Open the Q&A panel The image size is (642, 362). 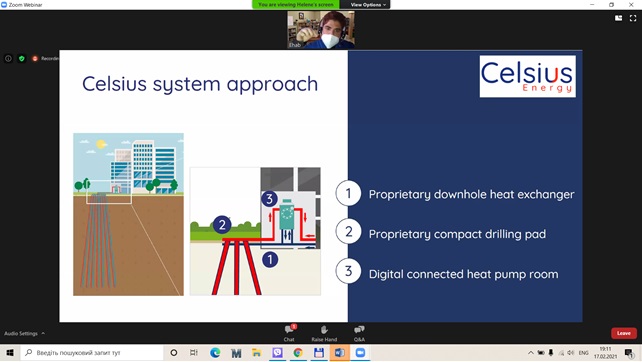tap(359, 333)
